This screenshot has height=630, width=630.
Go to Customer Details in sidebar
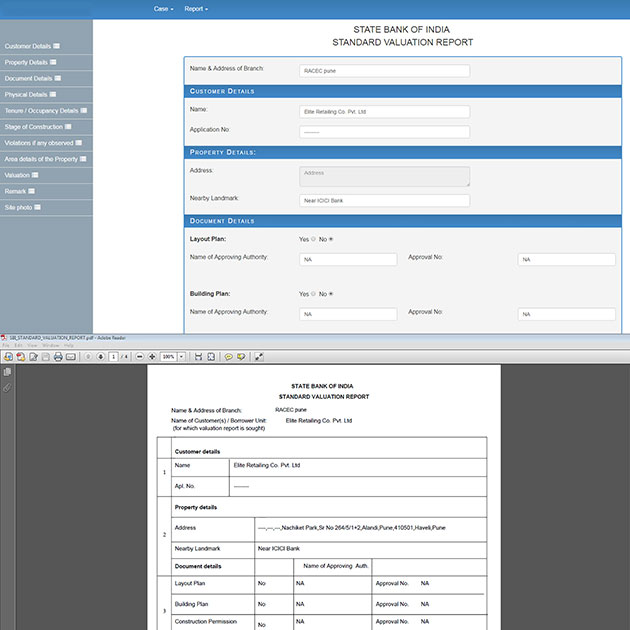[32, 46]
